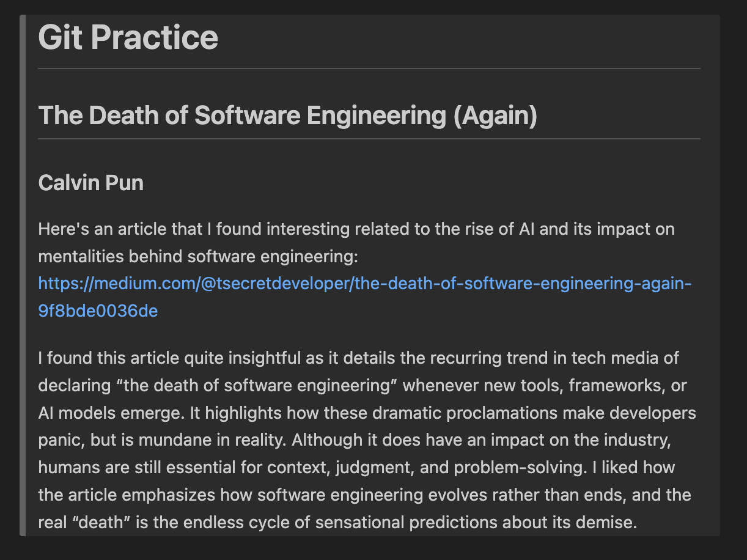Screen dimensions: 747x560
Task: Click the "Git Practice" main heading
Action: (x=128, y=37)
